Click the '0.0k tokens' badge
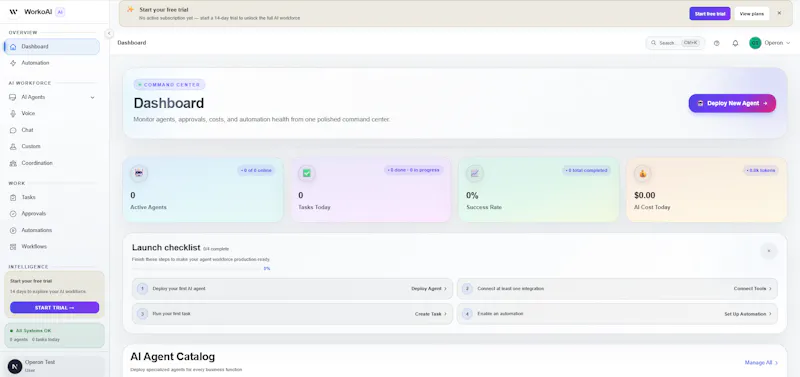800x377 pixels. coord(761,170)
